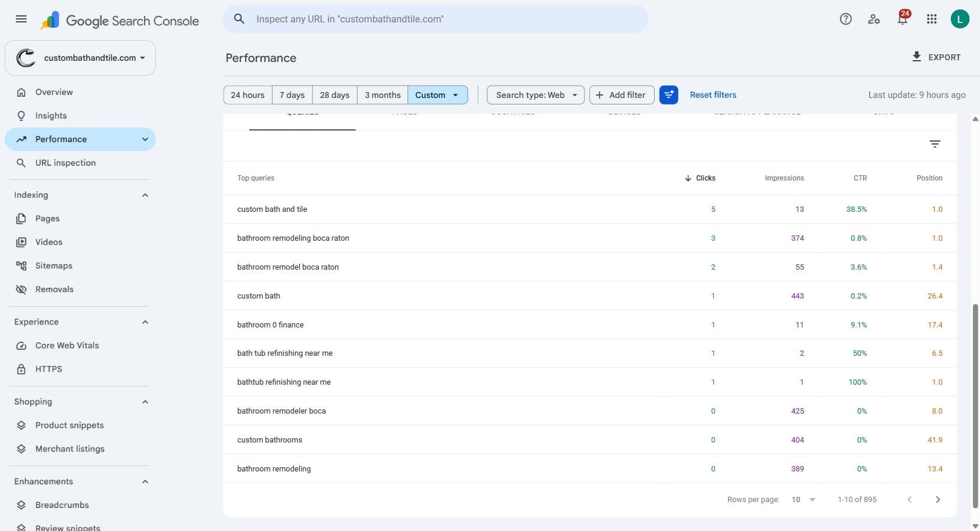Open the account avatar L
This screenshot has width=980, height=531.
960,19
